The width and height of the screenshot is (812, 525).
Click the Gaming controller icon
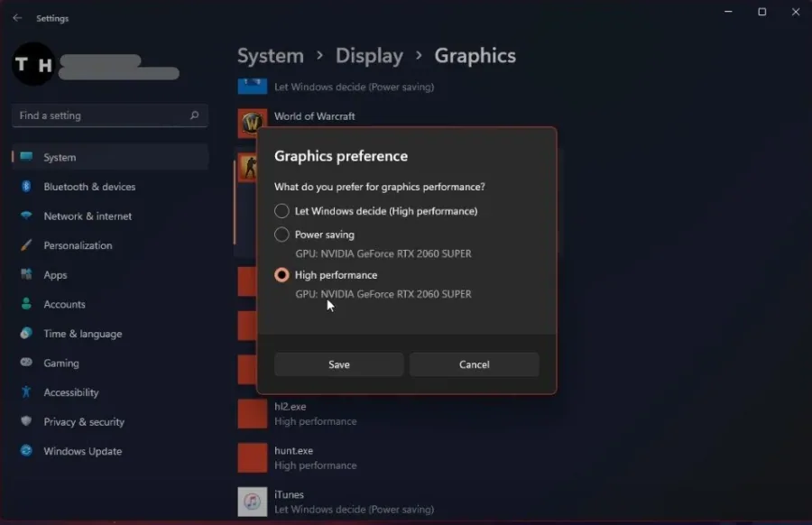[x=26, y=363]
